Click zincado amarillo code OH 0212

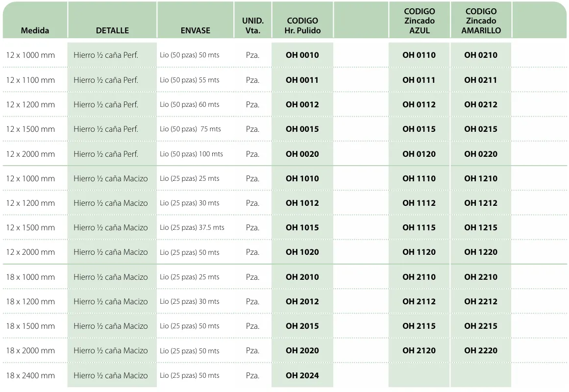pyautogui.click(x=481, y=104)
